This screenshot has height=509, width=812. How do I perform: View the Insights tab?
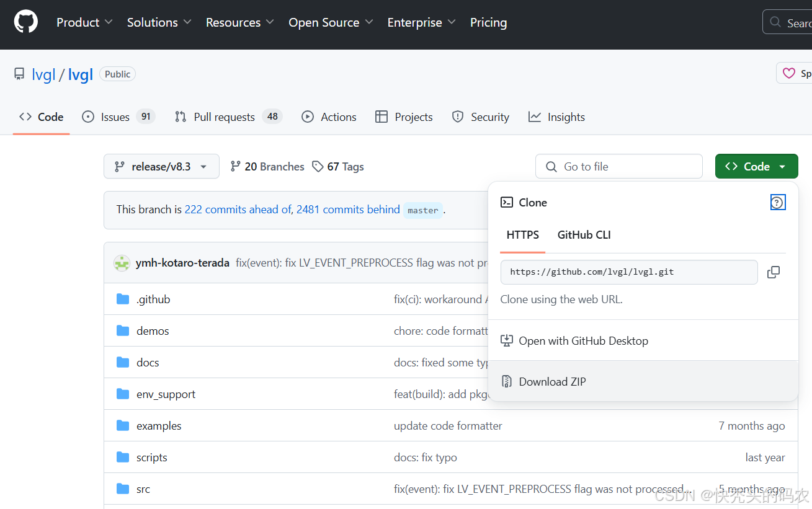[x=556, y=117]
